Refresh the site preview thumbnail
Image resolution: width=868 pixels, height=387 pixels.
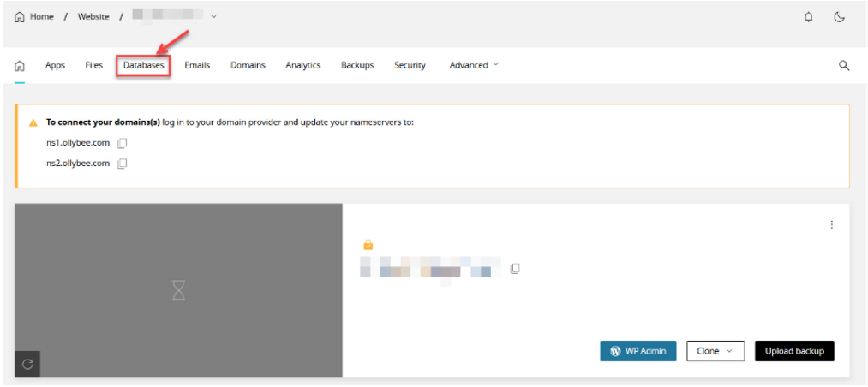point(27,364)
